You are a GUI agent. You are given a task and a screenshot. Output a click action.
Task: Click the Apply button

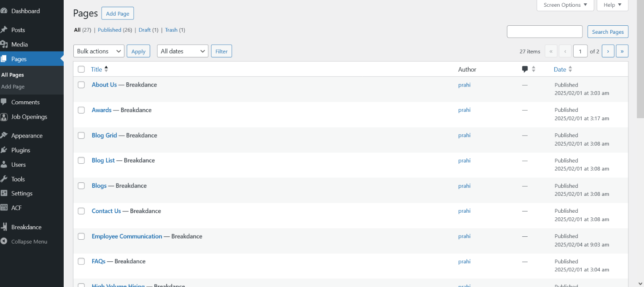(138, 51)
